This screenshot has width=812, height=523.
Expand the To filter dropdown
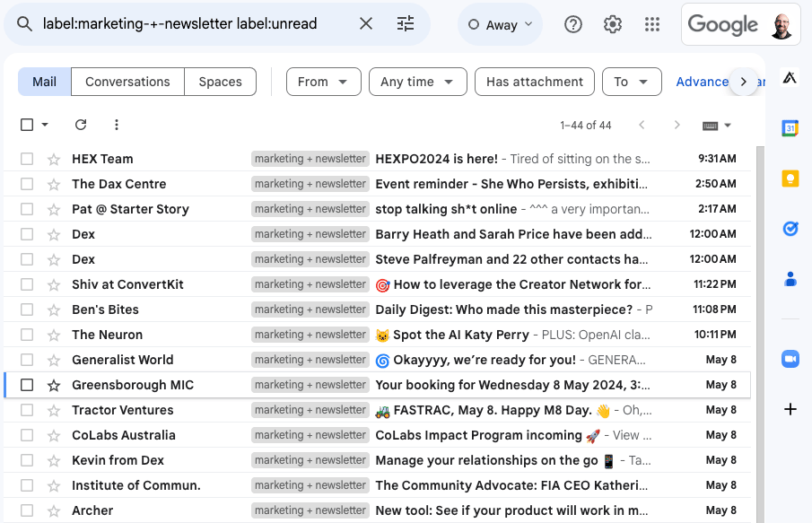click(632, 82)
